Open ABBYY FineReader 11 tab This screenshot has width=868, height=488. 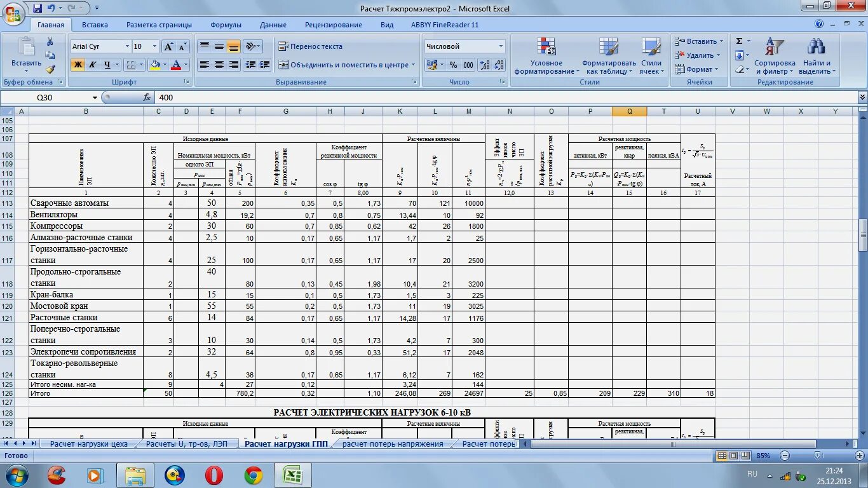[444, 25]
